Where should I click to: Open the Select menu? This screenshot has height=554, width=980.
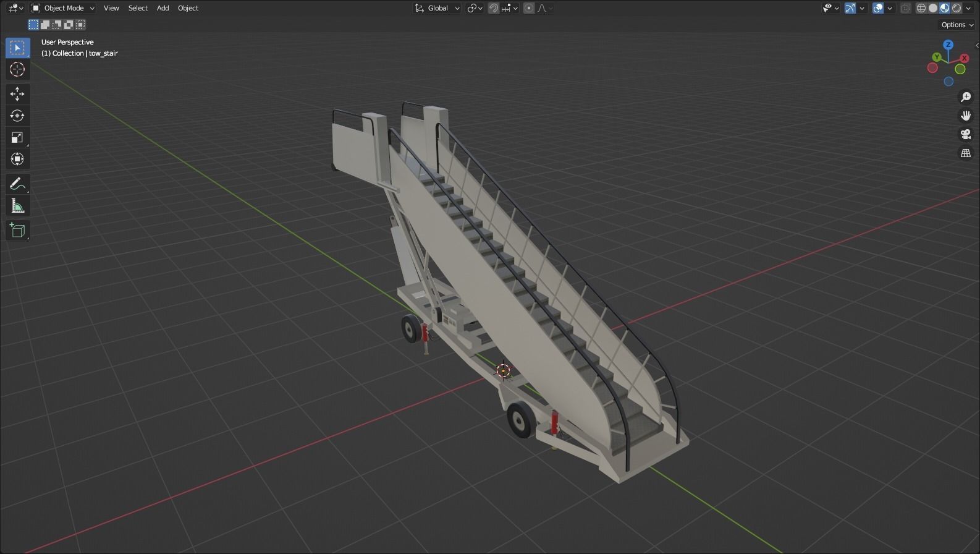click(x=138, y=8)
